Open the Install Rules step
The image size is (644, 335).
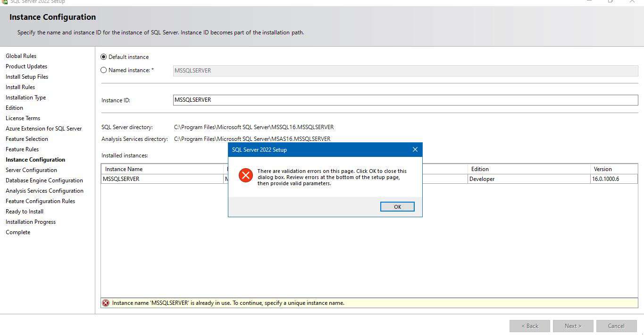20,87
